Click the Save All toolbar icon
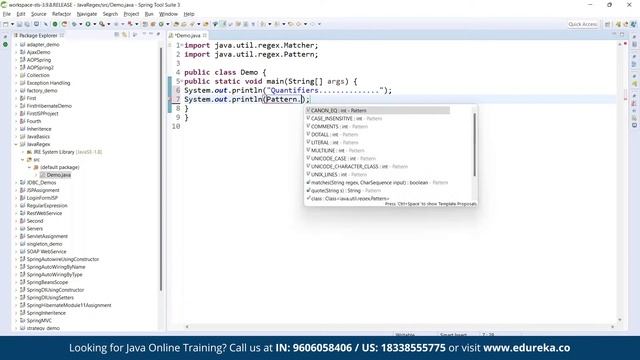640x360 pixels. (x=27, y=24)
